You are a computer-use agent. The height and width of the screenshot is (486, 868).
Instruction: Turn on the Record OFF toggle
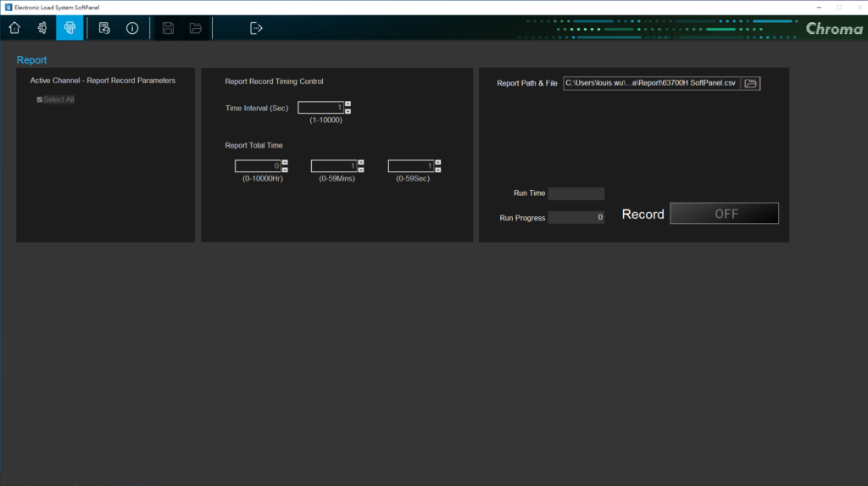pyautogui.click(x=724, y=214)
